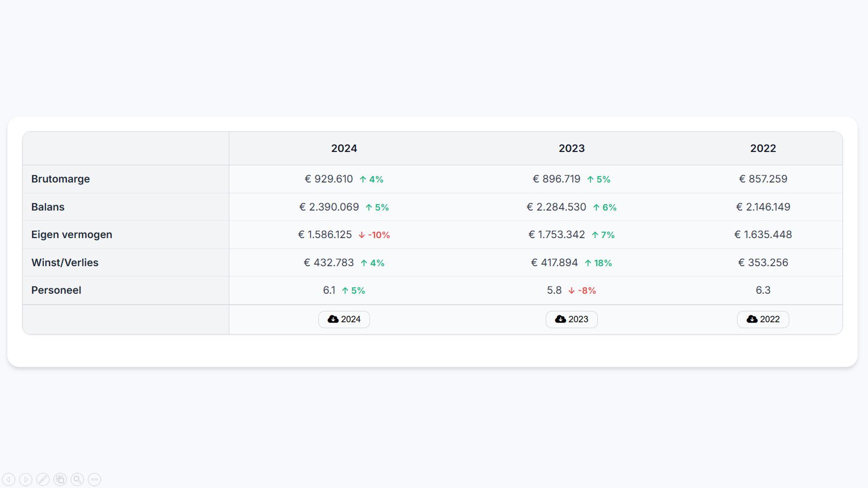This screenshot has width=868, height=488.
Task: Select the € 857.259 Brutomarge cell
Action: pyautogui.click(x=763, y=178)
